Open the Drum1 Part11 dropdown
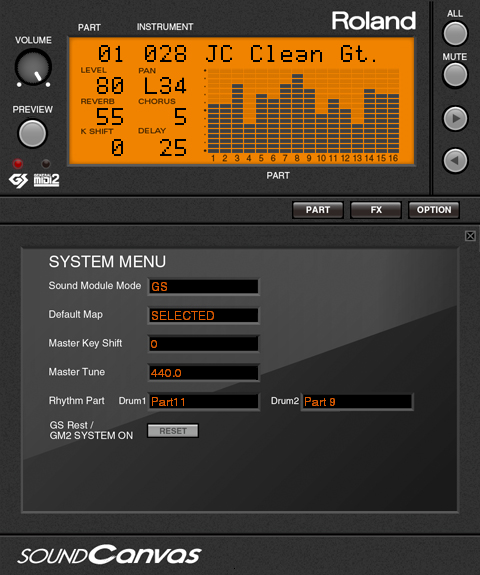Viewport: 480px width, 575px height. [204, 402]
